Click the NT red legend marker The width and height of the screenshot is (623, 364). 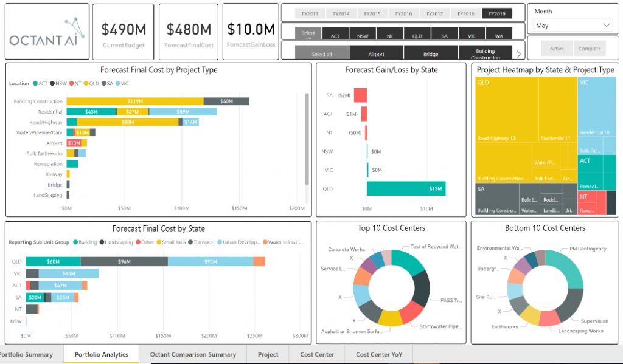click(71, 83)
